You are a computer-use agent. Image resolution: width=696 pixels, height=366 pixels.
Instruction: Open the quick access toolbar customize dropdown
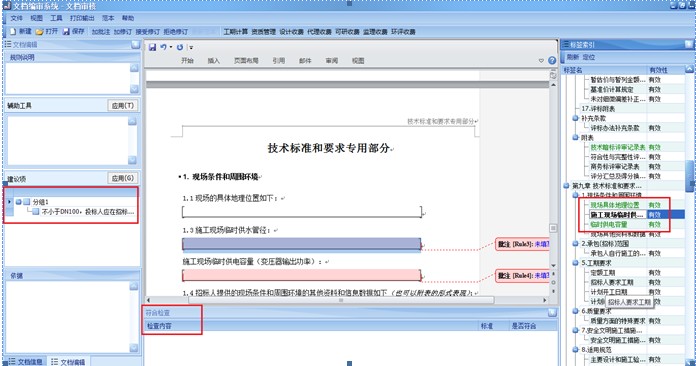pos(191,47)
